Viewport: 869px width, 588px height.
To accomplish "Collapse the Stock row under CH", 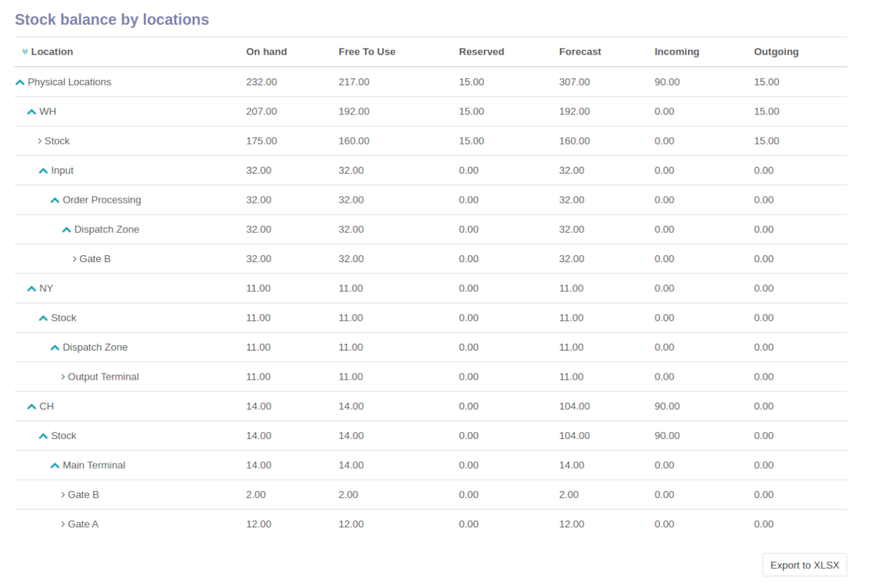I will point(43,437).
